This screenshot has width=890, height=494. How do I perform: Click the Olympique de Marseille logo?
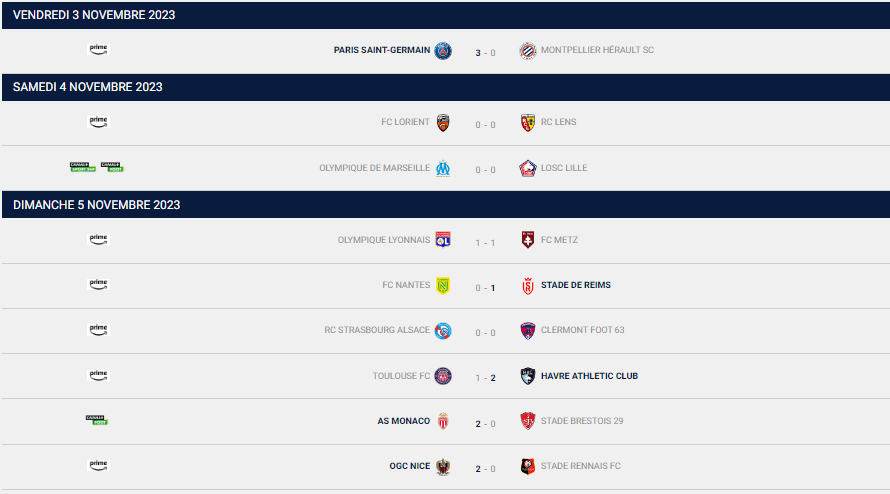(443, 168)
